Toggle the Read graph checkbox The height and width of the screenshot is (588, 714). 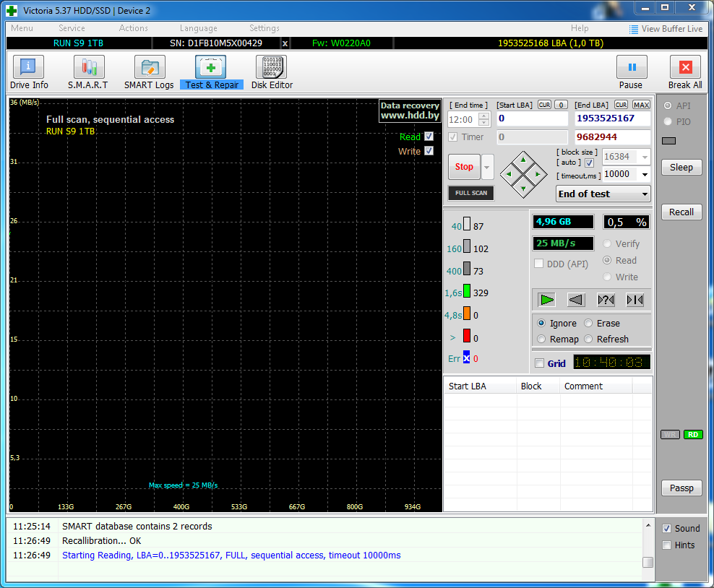[429, 136]
